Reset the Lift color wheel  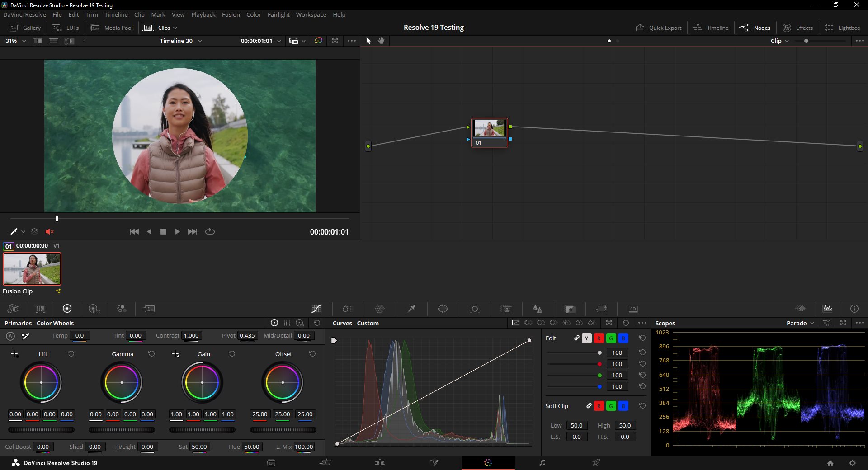coord(71,354)
